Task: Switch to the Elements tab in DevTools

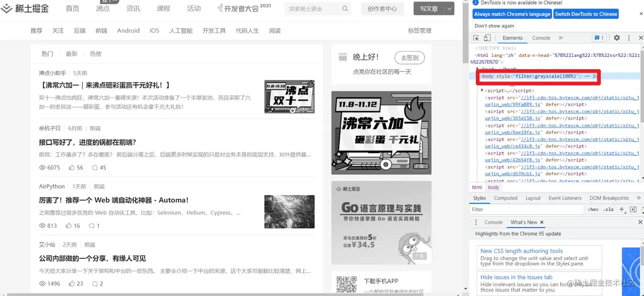Action: click(512, 38)
